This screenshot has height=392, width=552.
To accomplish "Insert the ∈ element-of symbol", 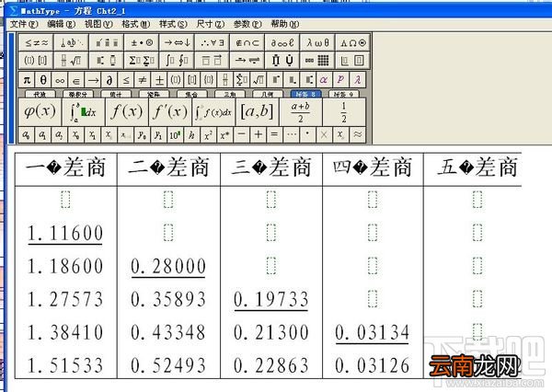I will coord(76,80).
